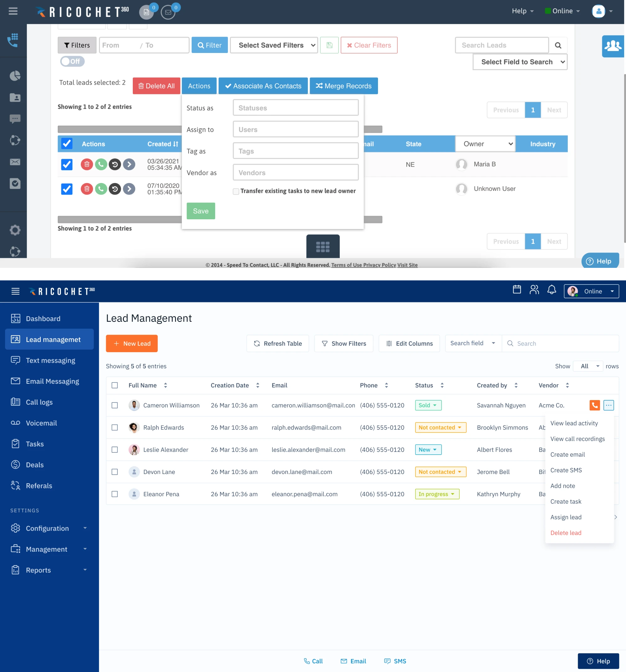Click View lead activity in the context menu
This screenshot has width=626, height=672.
575,423
